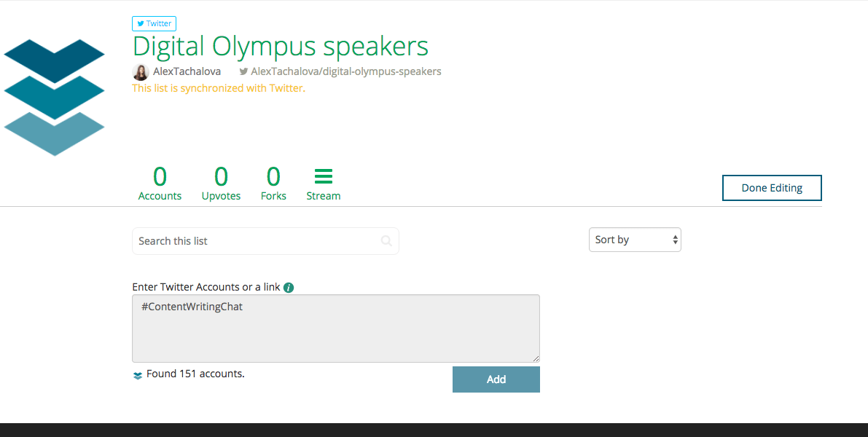Click the text area resize handle
The image size is (868, 437).
(x=536, y=358)
